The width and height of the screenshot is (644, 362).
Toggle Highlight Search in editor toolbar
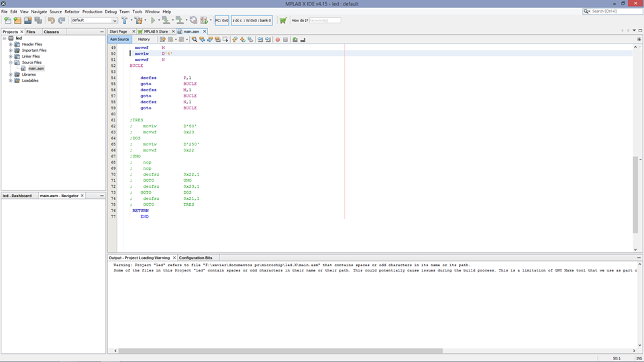click(217, 40)
